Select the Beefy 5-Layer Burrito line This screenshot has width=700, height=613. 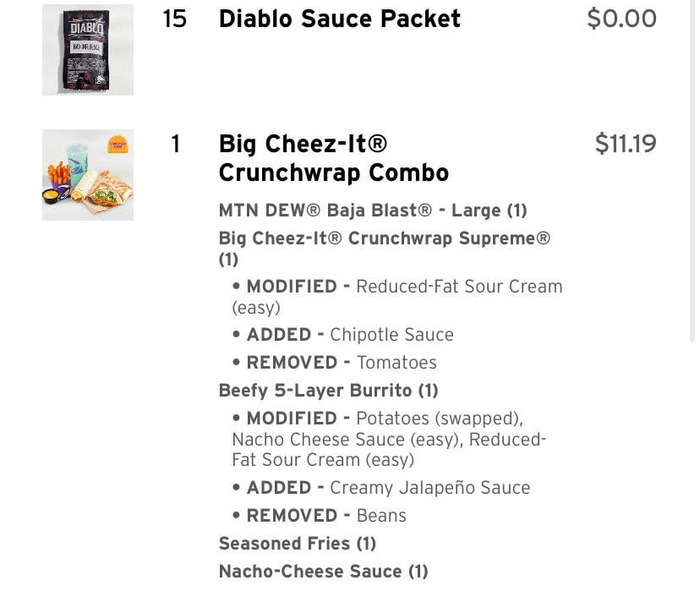[328, 391]
